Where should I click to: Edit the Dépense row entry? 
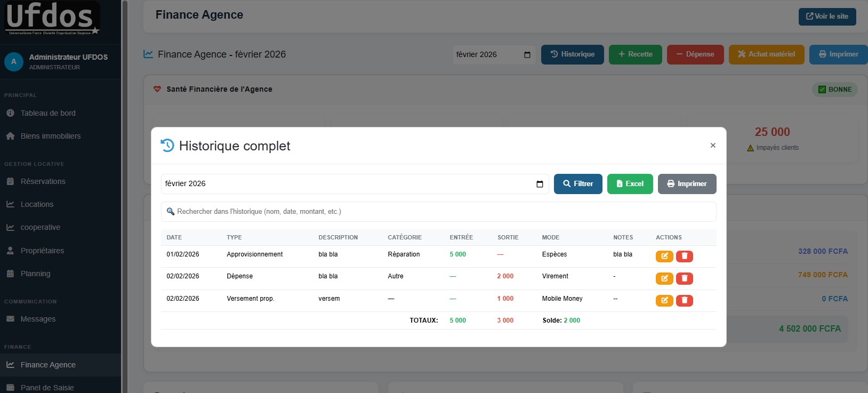(664, 278)
